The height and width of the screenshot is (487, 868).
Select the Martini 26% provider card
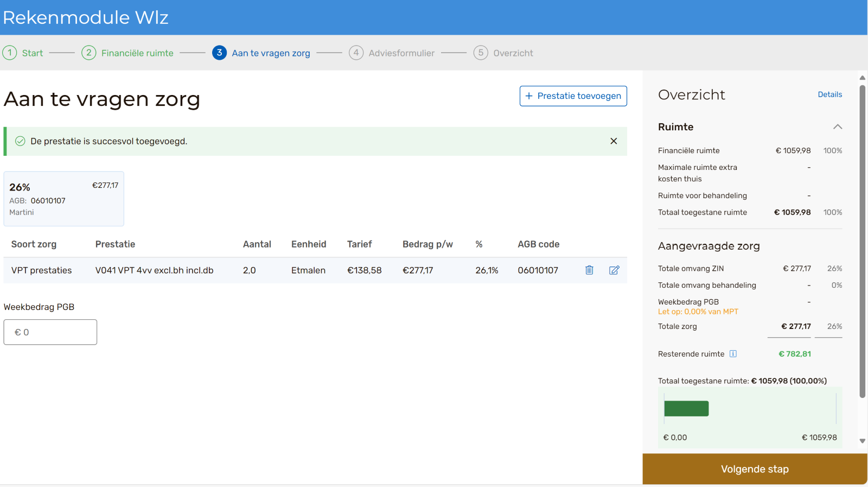point(64,199)
